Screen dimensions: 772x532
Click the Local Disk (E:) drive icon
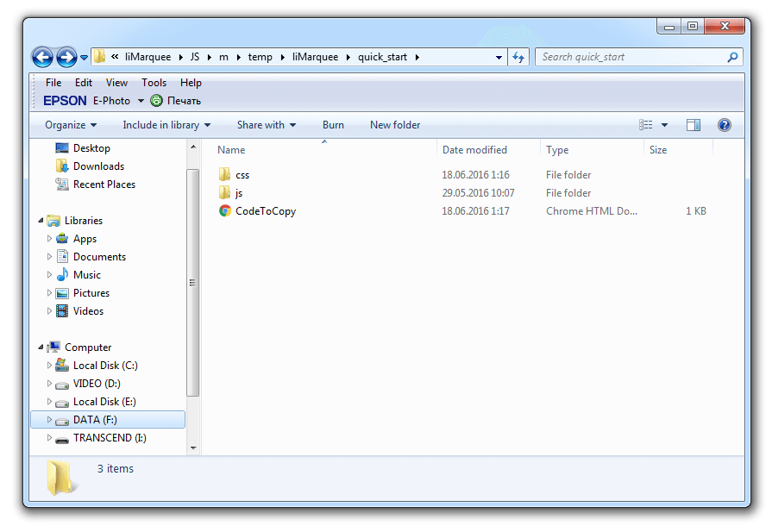click(x=62, y=403)
